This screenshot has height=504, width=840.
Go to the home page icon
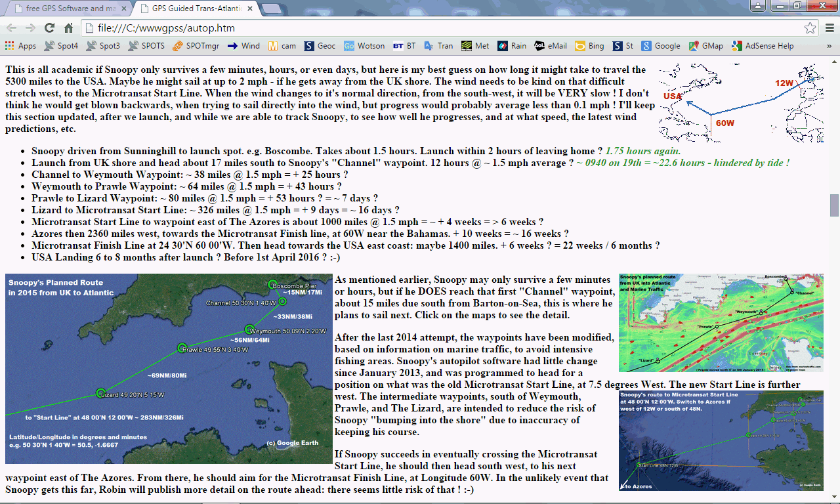pos(68,28)
